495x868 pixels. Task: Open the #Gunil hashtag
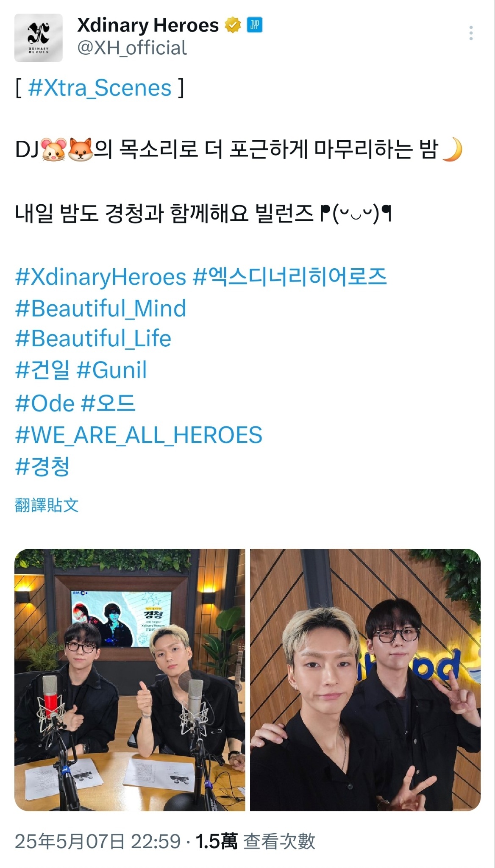[x=111, y=370]
